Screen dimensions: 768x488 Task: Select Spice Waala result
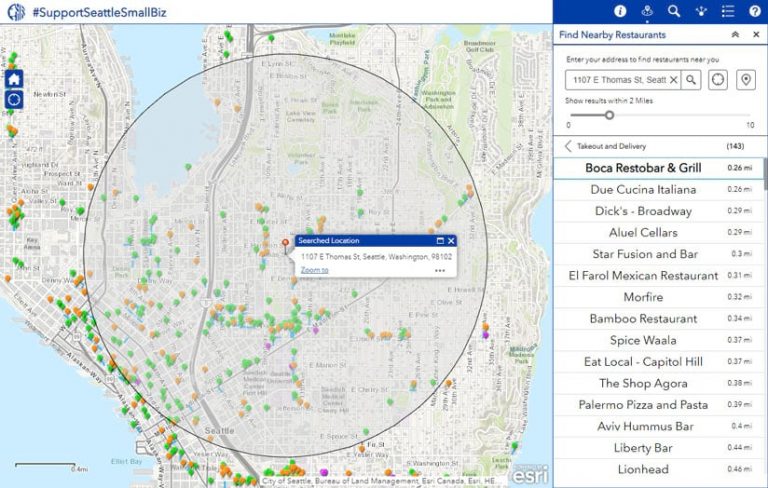(658, 341)
